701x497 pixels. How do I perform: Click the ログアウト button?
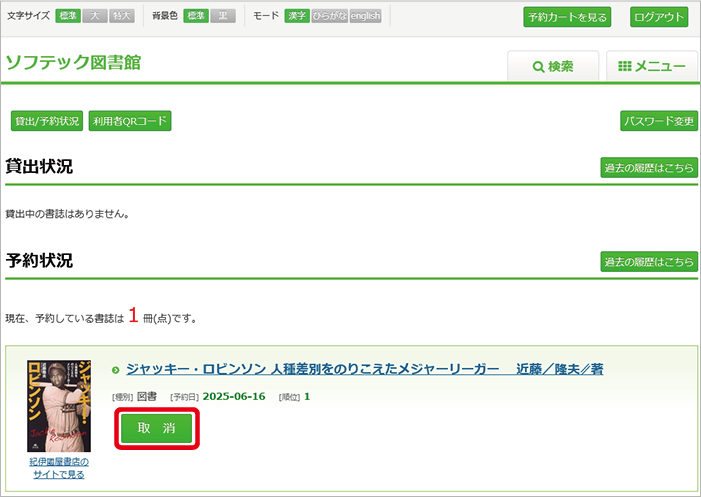pos(659,17)
